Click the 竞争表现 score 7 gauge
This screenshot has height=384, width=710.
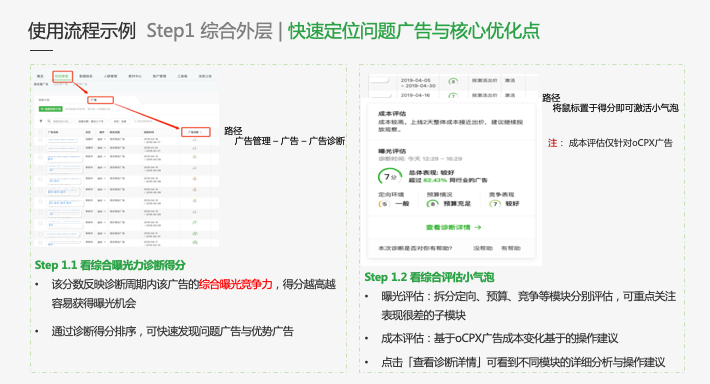click(495, 204)
